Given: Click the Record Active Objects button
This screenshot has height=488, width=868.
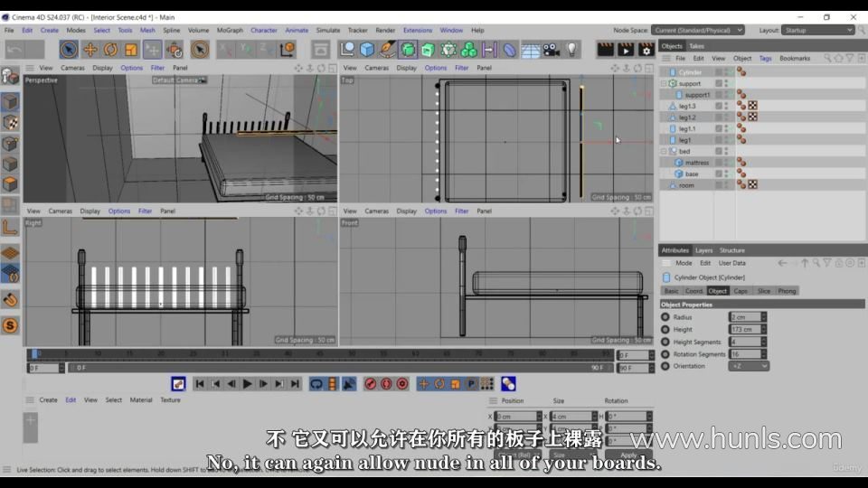Looking at the screenshot, I should (371, 384).
